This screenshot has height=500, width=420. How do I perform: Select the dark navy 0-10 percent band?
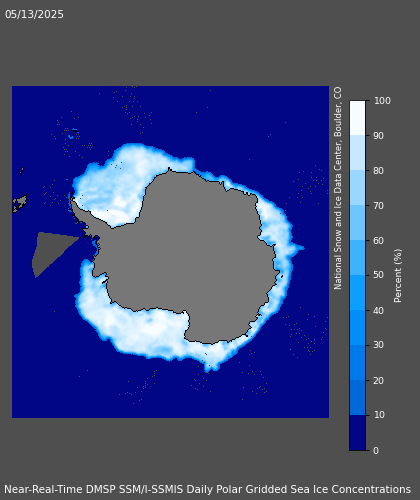pos(357,433)
